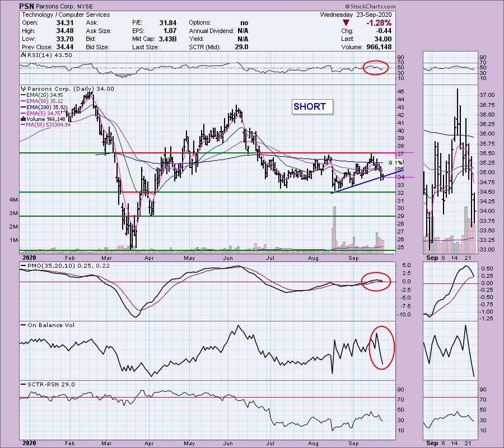Click the RSI(14) 43.50 indicator label
This screenshot has width=504, height=448.
[50, 55]
